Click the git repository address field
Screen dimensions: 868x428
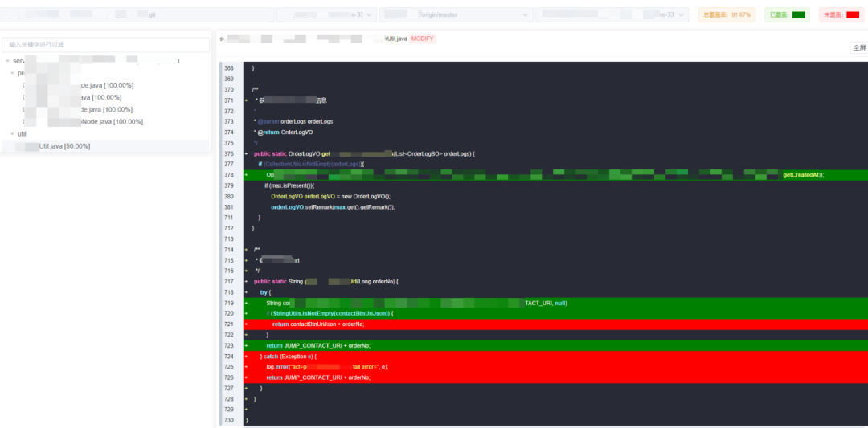tap(137, 15)
